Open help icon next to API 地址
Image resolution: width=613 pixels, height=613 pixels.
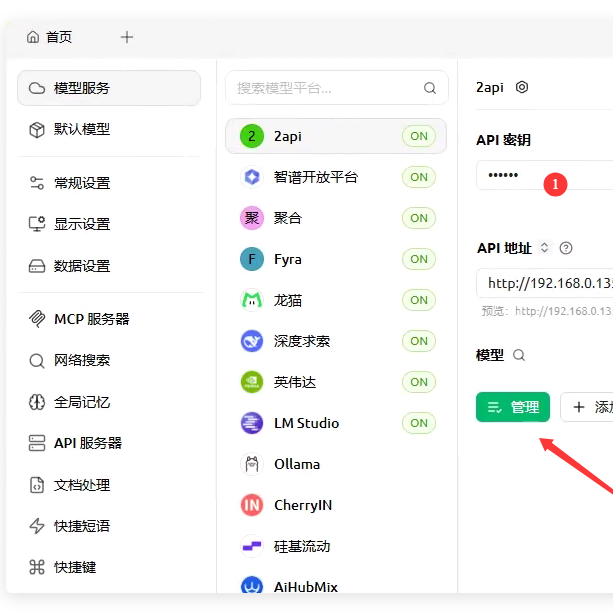coord(566,248)
